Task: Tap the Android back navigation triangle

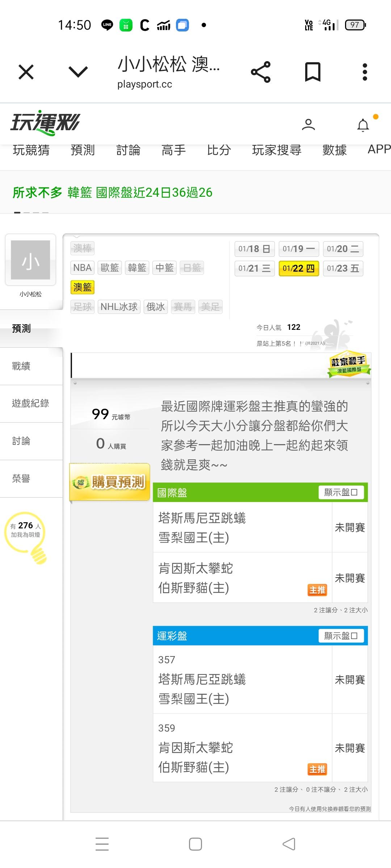Action: click(x=289, y=844)
